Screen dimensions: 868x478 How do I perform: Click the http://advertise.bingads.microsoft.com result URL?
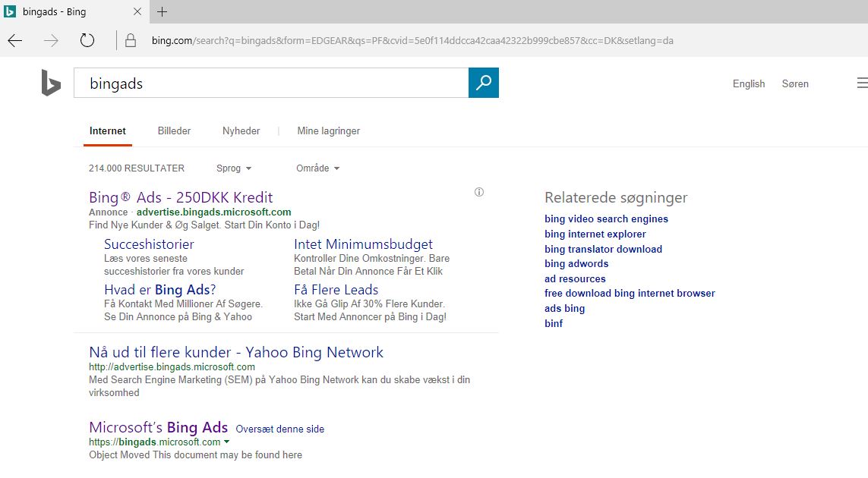click(172, 366)
